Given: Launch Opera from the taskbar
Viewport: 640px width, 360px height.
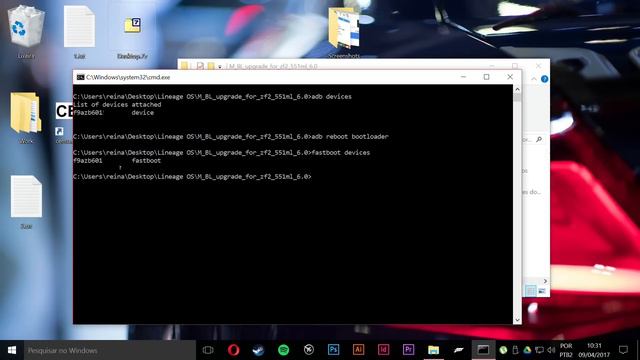Looking at the screenshot, I should tap(233, 350).
